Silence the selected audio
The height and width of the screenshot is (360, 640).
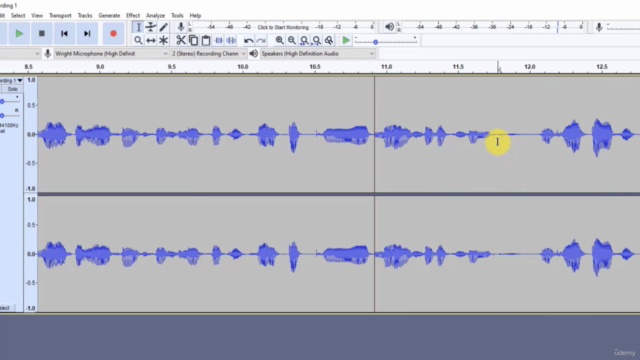231,40
